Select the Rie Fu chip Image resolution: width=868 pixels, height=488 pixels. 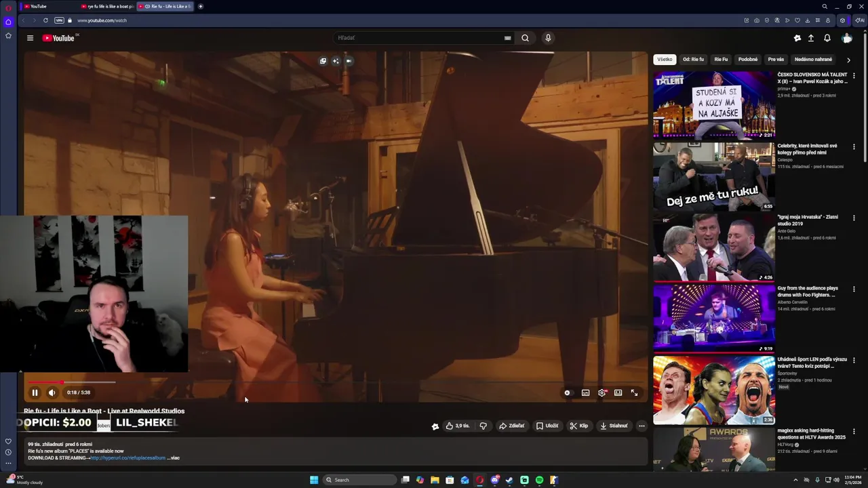coord(721,60)
